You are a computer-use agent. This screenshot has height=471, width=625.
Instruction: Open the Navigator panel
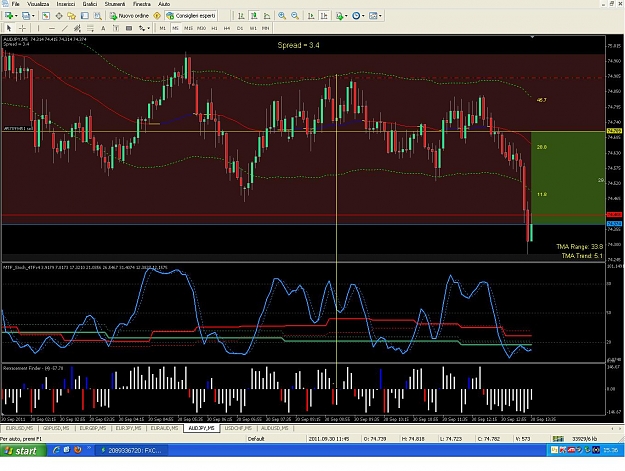click(x=72, y=16)
